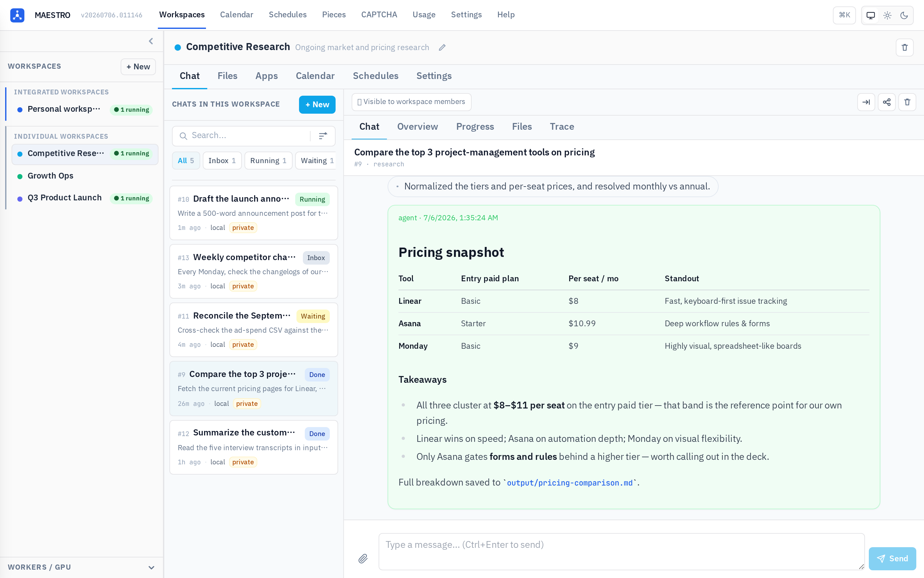Filter chats by All

186,161
